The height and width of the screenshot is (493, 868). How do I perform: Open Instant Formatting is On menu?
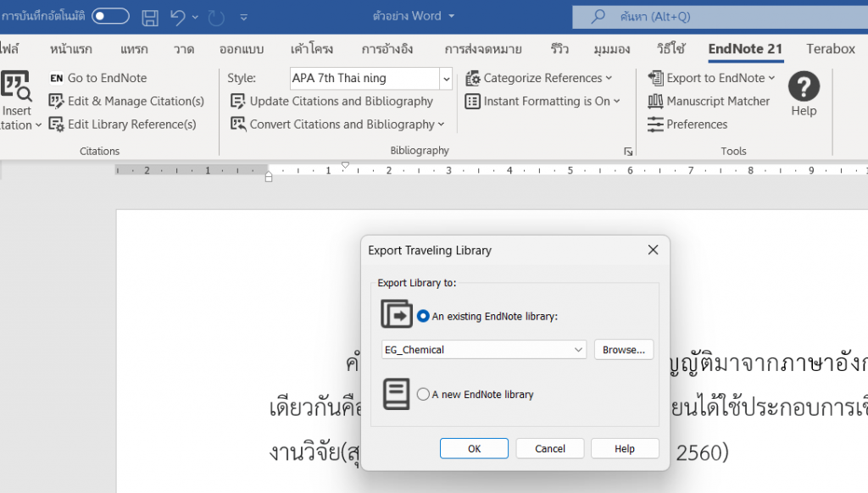(x=542, y=102)
